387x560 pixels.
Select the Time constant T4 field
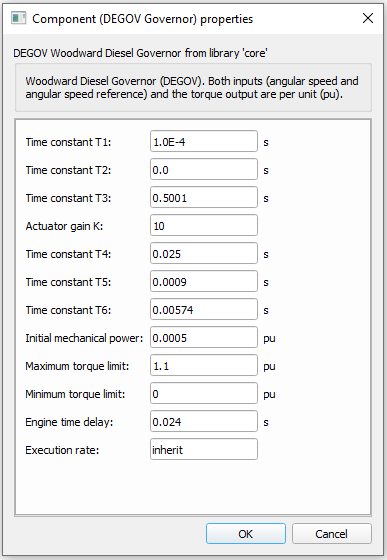click(204, 254)
